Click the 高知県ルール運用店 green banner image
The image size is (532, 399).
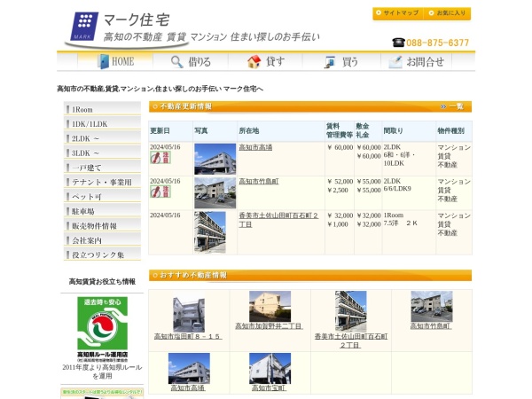click(x=103, y=330)
